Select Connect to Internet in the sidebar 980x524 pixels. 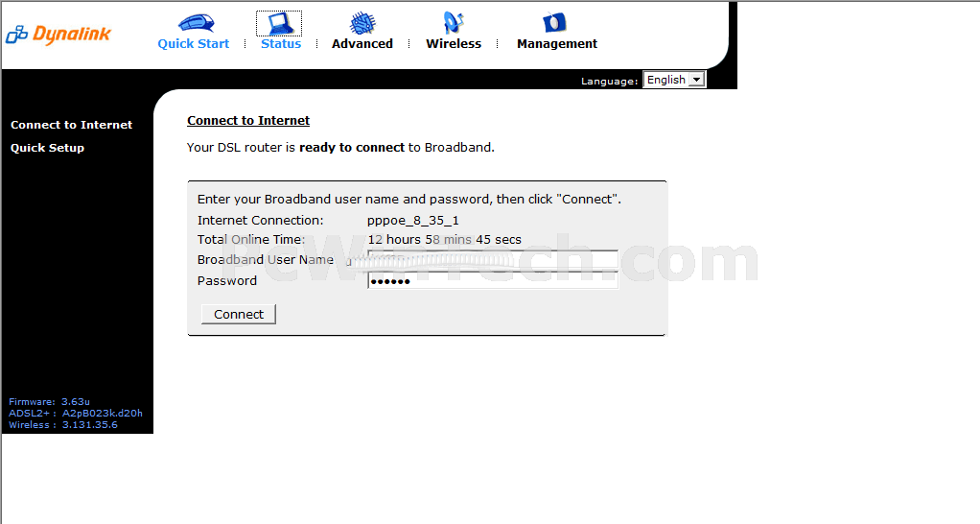point(72,125)
